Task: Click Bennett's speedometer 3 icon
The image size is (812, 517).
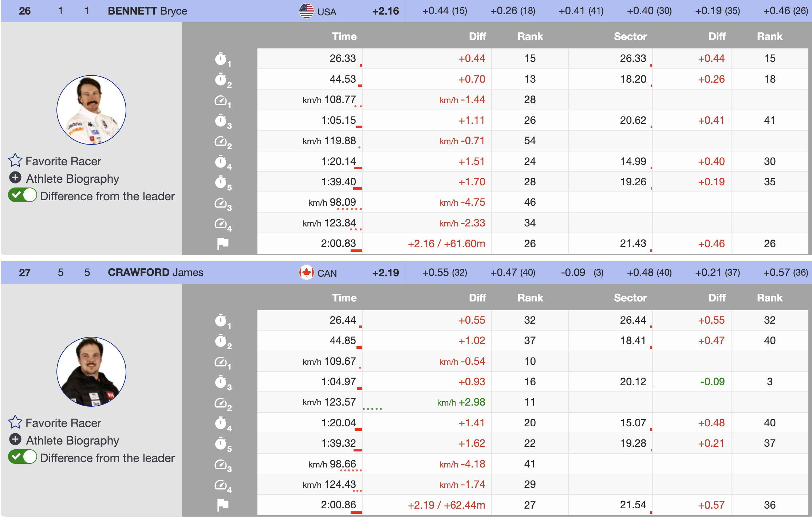Action: pyautogui.click(x=221, y=203)
